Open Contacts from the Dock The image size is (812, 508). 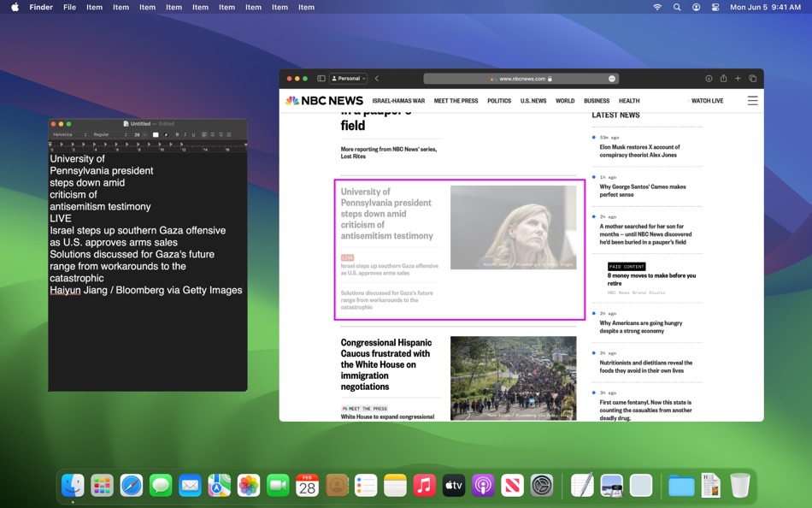tap(337, 486)
